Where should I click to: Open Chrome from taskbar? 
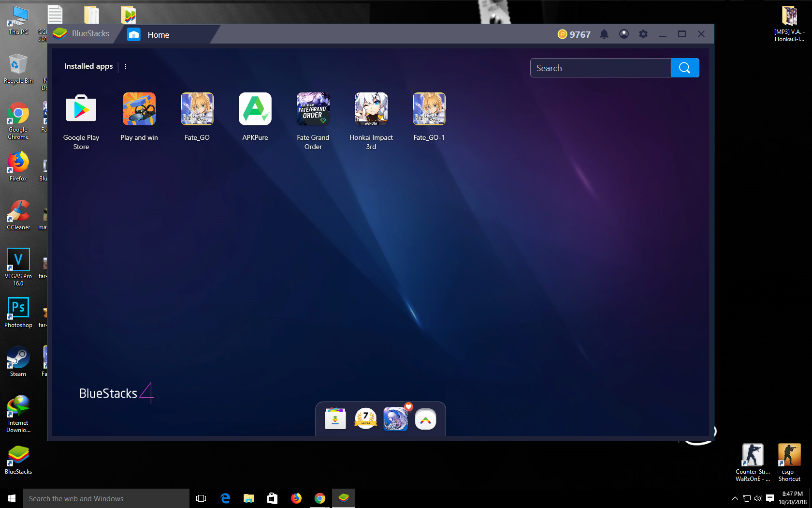point(320,498)
